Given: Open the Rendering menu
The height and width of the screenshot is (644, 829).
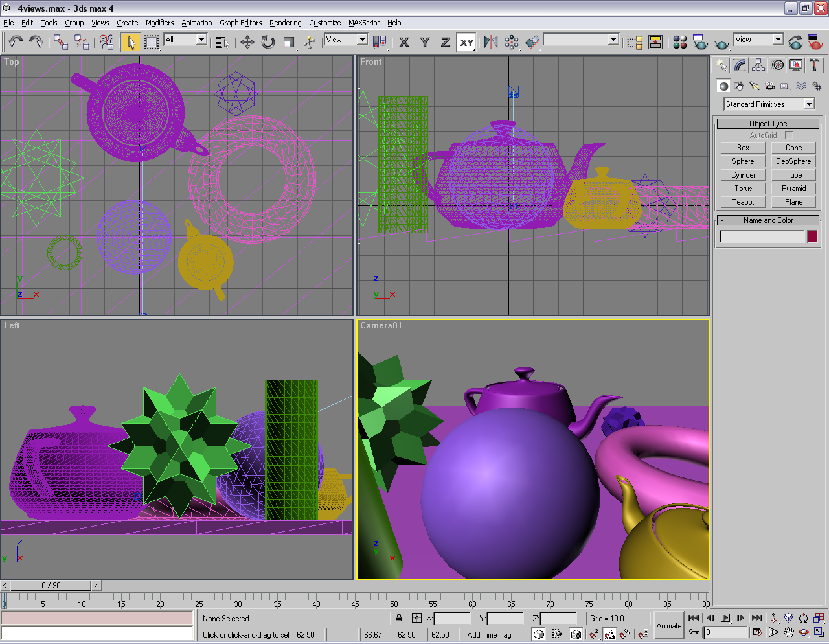Looking at the screenshot, I should point(285,23).
